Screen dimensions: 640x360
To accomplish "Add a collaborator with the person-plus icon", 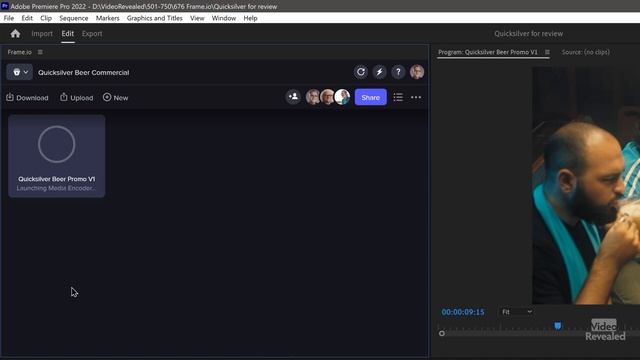I will tap(293, 97).
